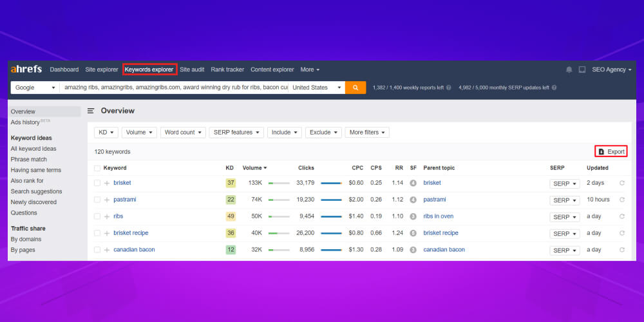The image size is (644, 322).
Task: Click the orange search button
Action: click(355, 88)
